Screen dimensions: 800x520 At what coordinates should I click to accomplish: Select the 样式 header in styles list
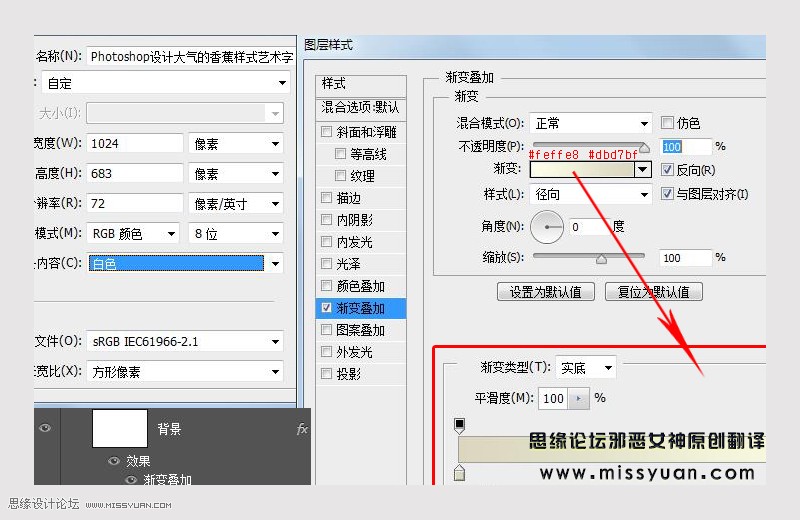click(x=361, y=83)
